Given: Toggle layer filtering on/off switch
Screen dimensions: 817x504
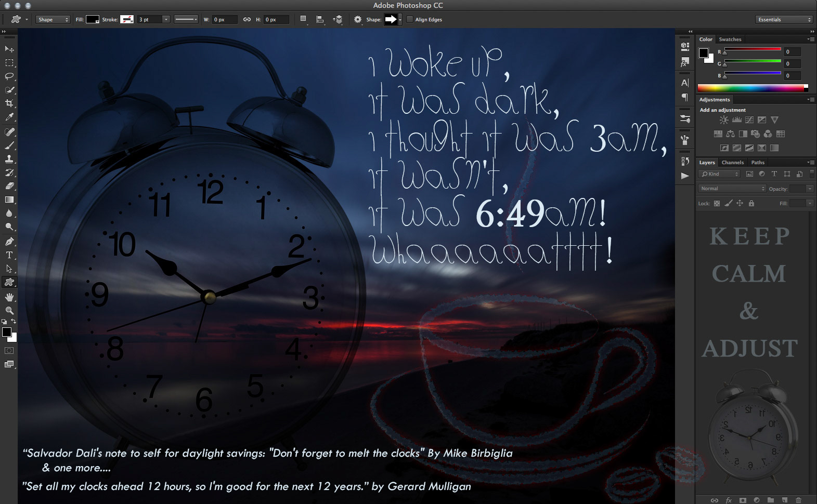Looking at the screenshot, I should tap(812, 174).
